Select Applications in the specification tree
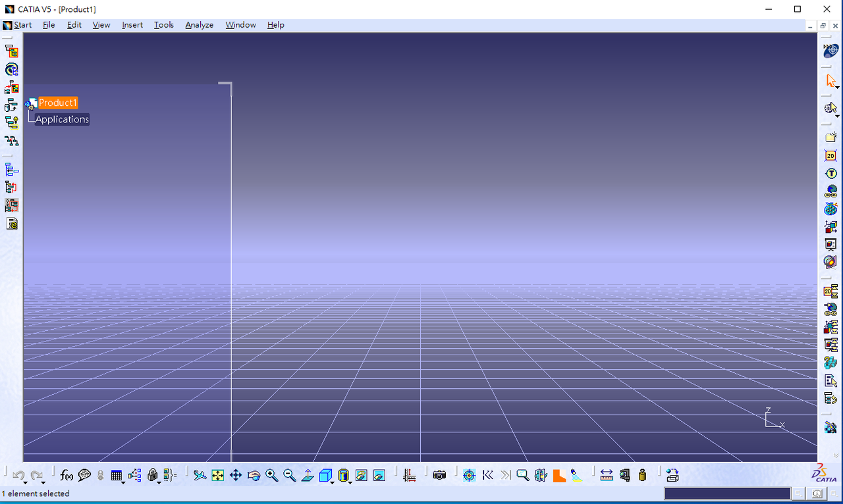 [x=62, y=119]
